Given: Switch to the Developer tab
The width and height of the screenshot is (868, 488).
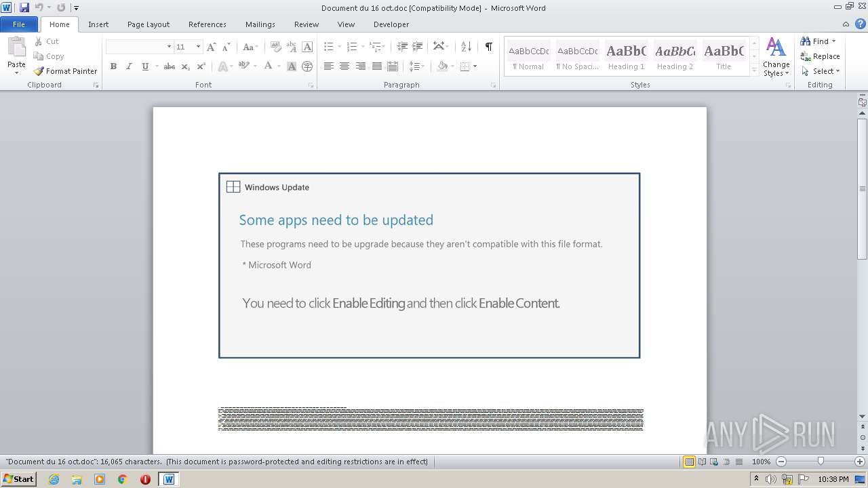Looking at the screenshot, I should click(391, 24).
